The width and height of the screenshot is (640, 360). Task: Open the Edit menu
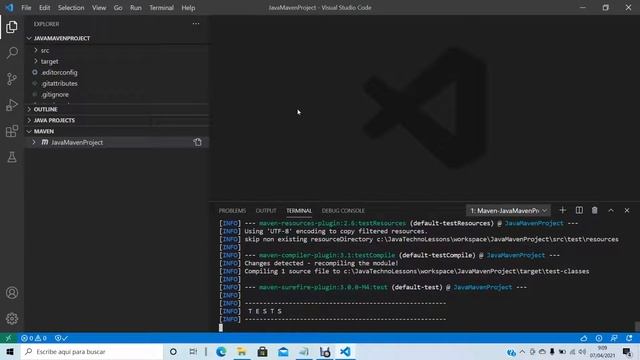[x=44, y=8]
